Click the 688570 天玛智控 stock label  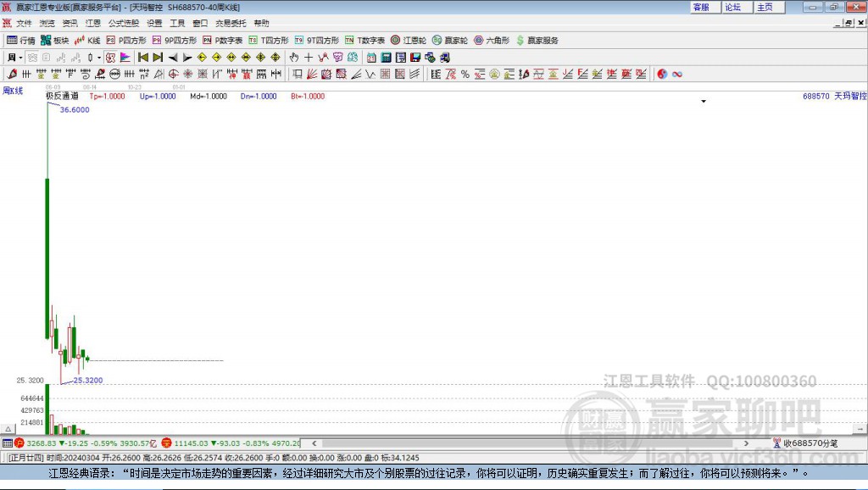tap(834, 96)
